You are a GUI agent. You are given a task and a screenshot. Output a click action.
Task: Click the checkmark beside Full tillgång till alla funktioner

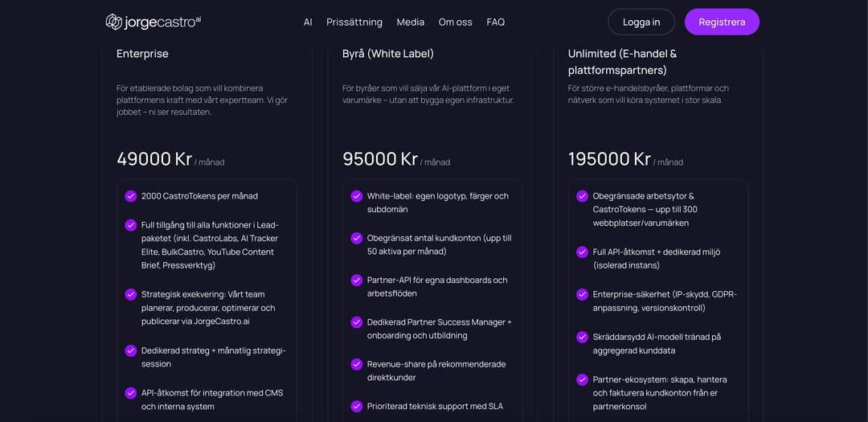tap(131, 225)
